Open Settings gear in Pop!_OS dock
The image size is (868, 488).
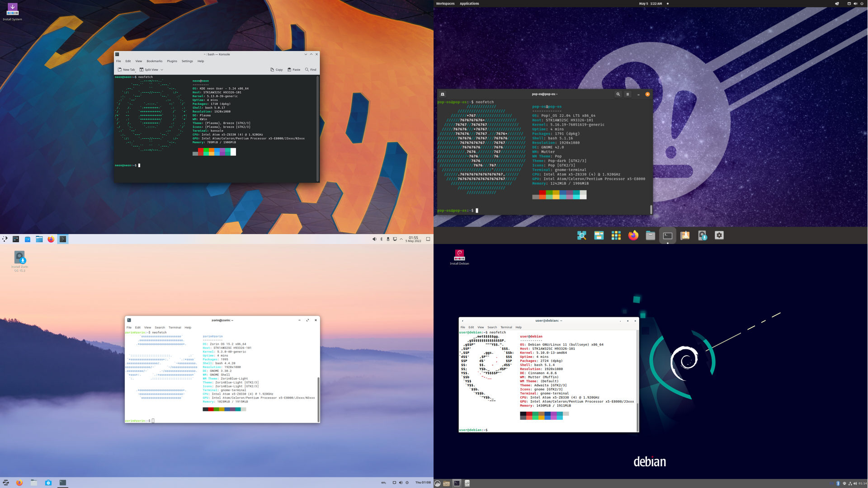(x=719, y=235)
